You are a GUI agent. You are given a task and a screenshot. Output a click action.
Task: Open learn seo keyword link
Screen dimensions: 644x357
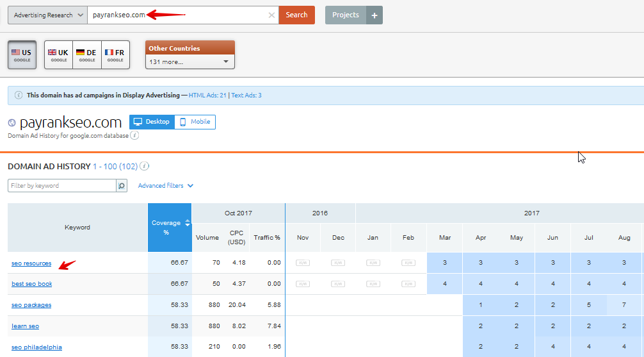[26, 326]
